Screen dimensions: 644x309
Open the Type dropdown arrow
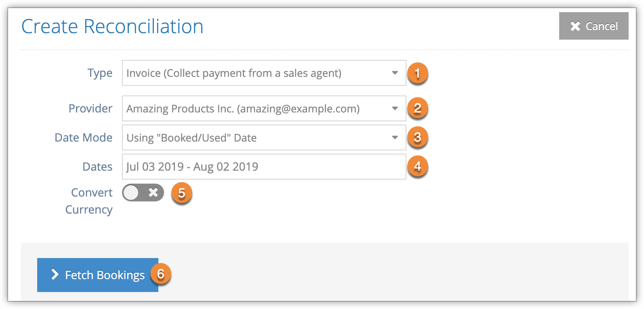point(395,73)
